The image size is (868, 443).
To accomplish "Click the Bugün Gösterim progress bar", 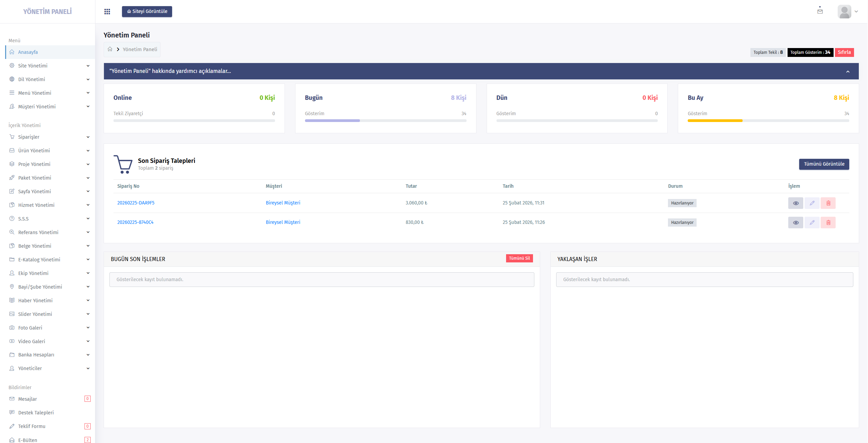I will (x=385, y=121).
